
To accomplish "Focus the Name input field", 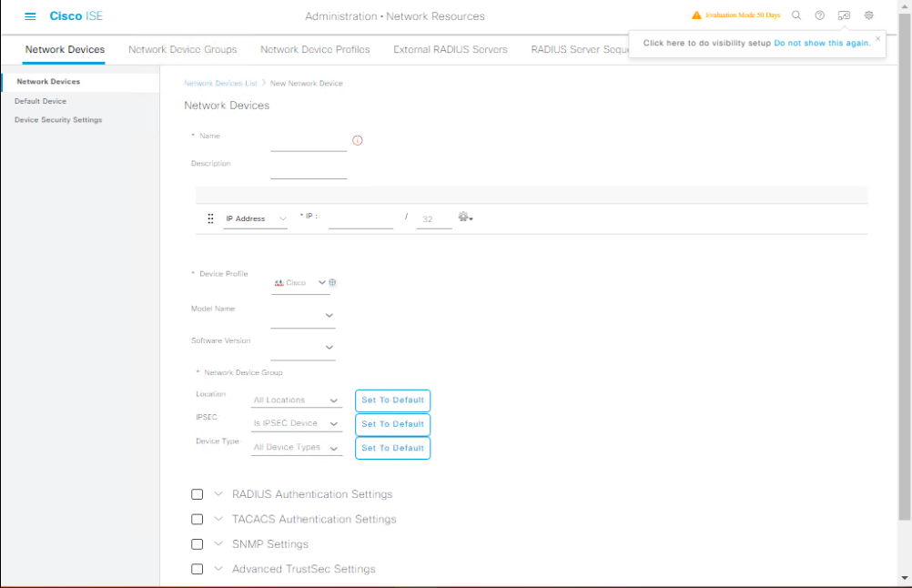I will click(x=309, y=141).
